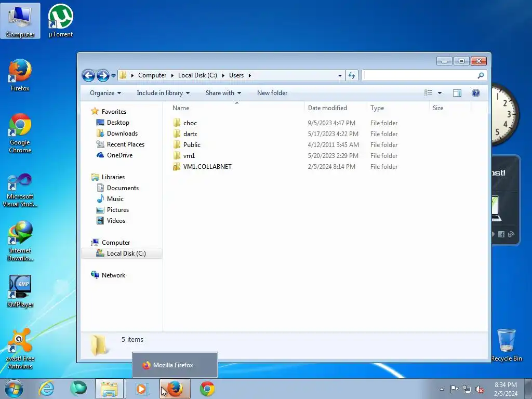Open the Include in library menu
The image size is (532, 399).
163,93
